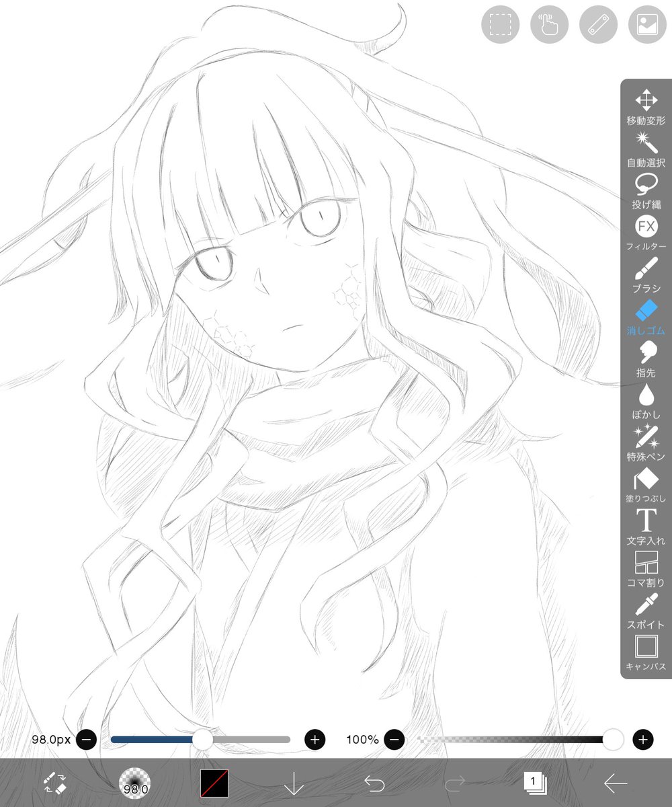Tap the down arrow to hide toolbar
672x807 pixels.
click(294, 783)
